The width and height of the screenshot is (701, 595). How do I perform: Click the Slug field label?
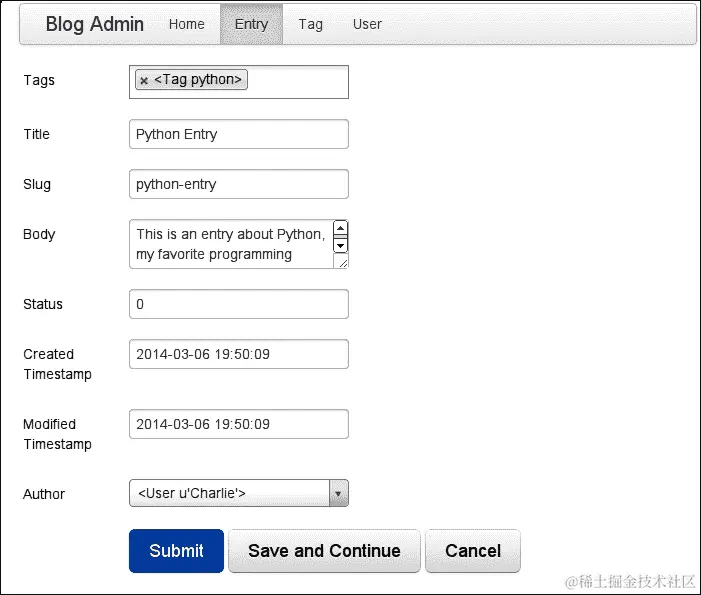(37, 185)
